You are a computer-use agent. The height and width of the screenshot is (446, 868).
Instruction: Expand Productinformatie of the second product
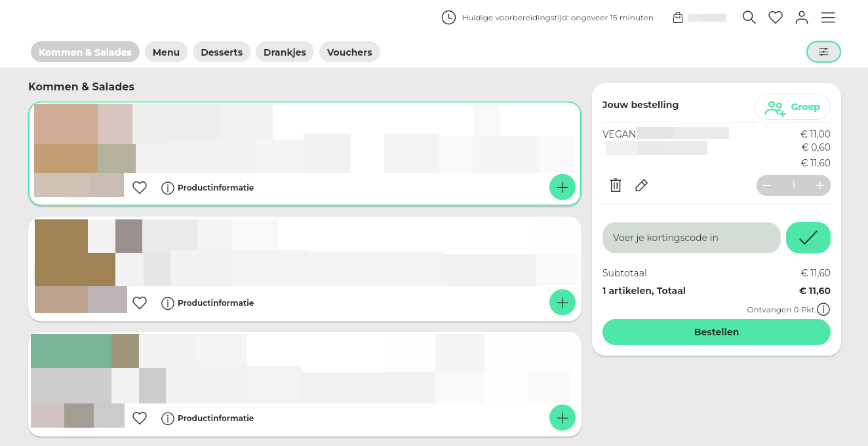(208, 303)
